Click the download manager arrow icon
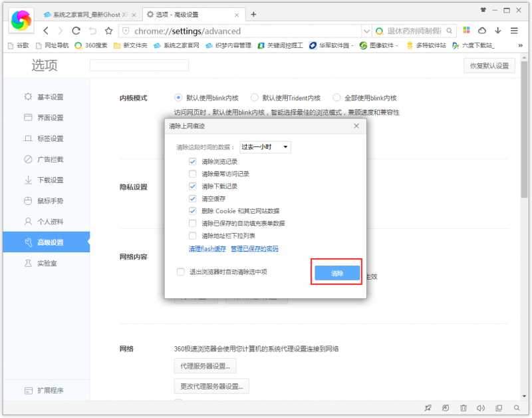The height and width of the screenshot is (418, 532). 499,31
